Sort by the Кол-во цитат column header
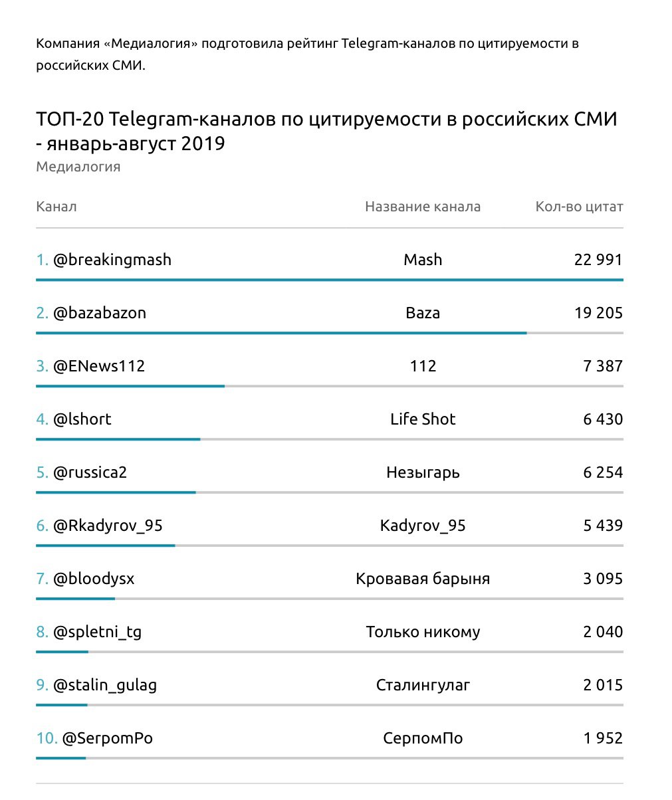 coord(579,207)
